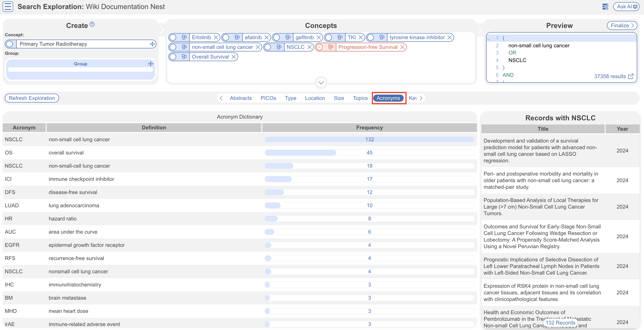
Task: Open the PICOs tab
Action: 268,98
